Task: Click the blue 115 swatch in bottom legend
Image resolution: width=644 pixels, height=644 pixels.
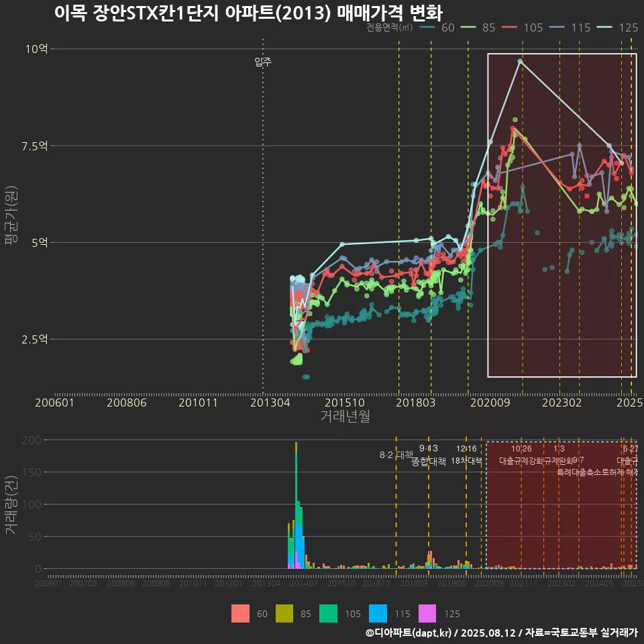Action: [x=378, y=614]
